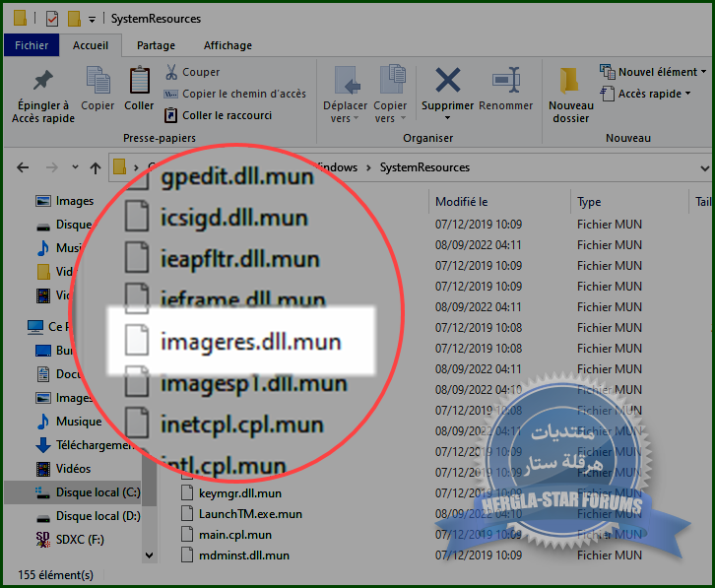Click first Fichier MUN type cell

(x=610, y=225)
